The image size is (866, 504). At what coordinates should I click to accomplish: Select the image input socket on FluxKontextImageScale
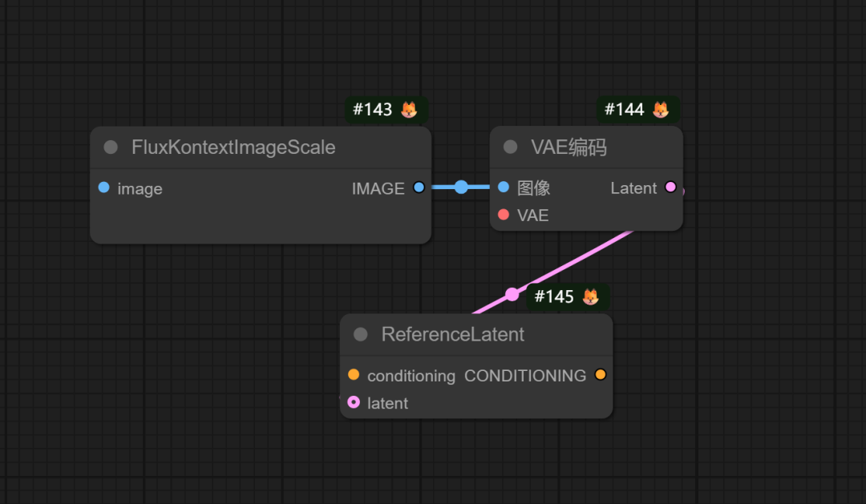[103, 187]
